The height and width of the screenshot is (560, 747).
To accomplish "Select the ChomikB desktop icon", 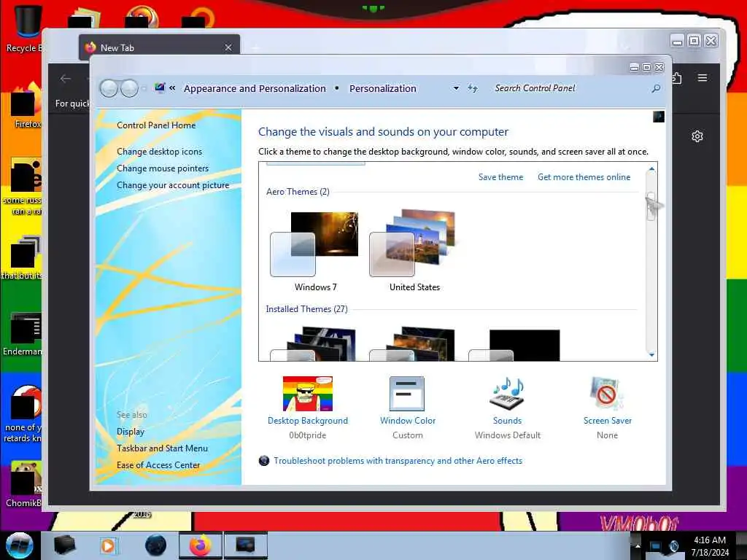I will (x=23, y=484).
